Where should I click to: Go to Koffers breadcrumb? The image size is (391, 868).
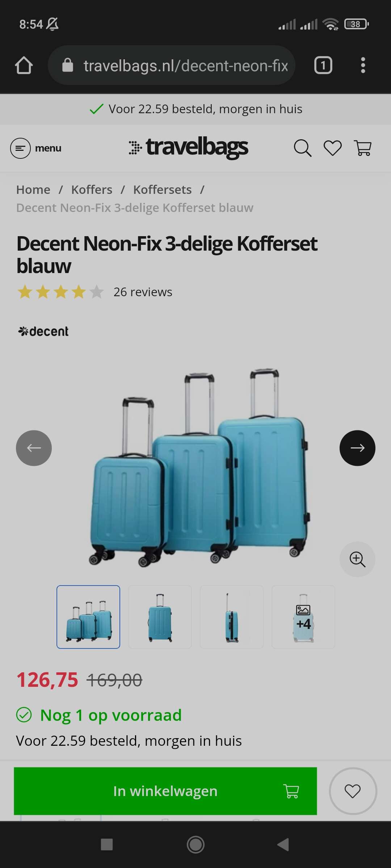[92, 190]
